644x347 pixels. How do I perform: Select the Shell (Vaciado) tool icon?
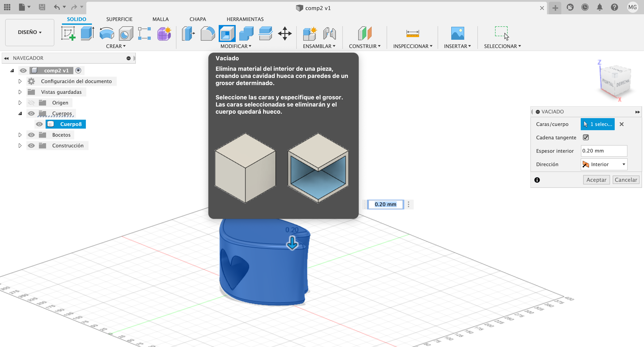coord(227,33)
